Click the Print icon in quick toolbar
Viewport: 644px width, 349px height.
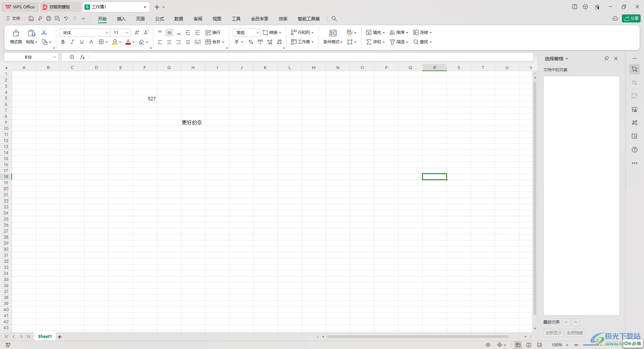(x=49, y=18)
